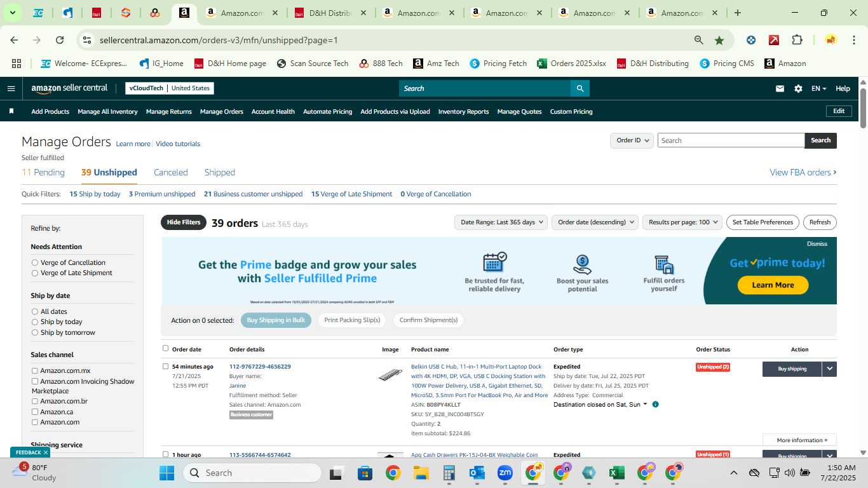
Task: Open the bookmarks bar apps grid icon
Action: pyautogui.click(x=17, y=64)
